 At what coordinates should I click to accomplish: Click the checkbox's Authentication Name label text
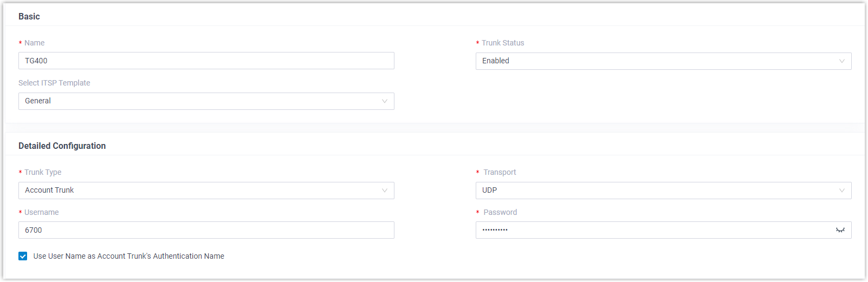click(128, 256)
